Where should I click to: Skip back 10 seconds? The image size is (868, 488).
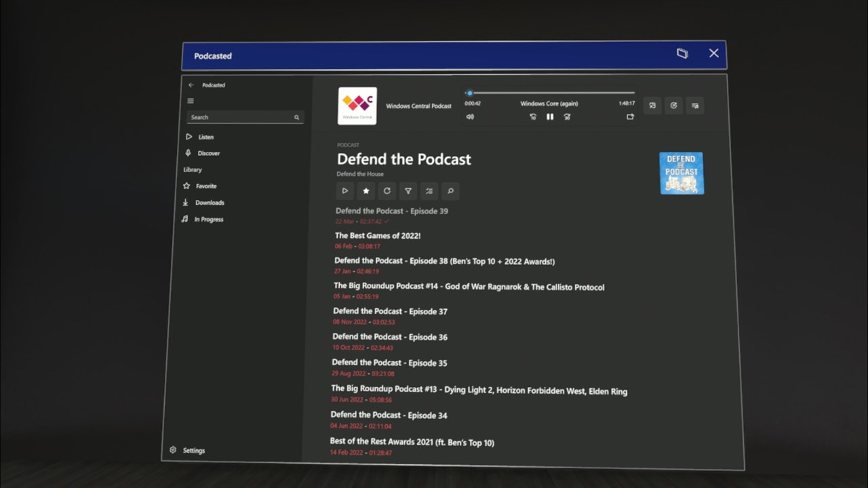point(533,117)
